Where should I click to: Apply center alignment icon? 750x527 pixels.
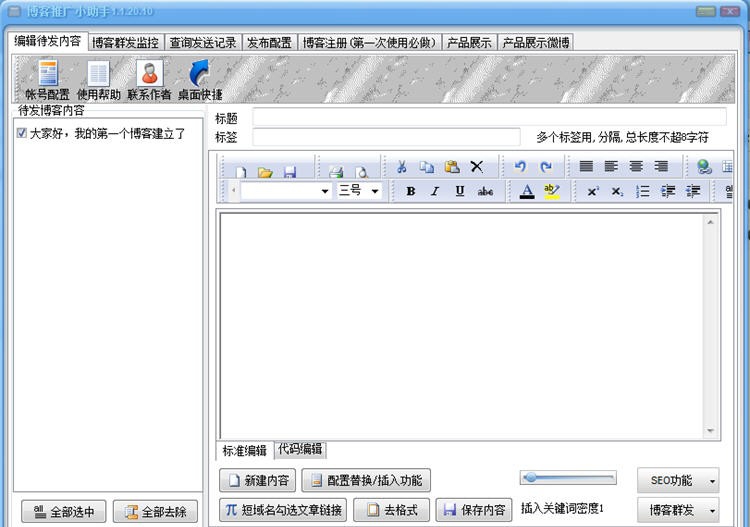(636, 166)
